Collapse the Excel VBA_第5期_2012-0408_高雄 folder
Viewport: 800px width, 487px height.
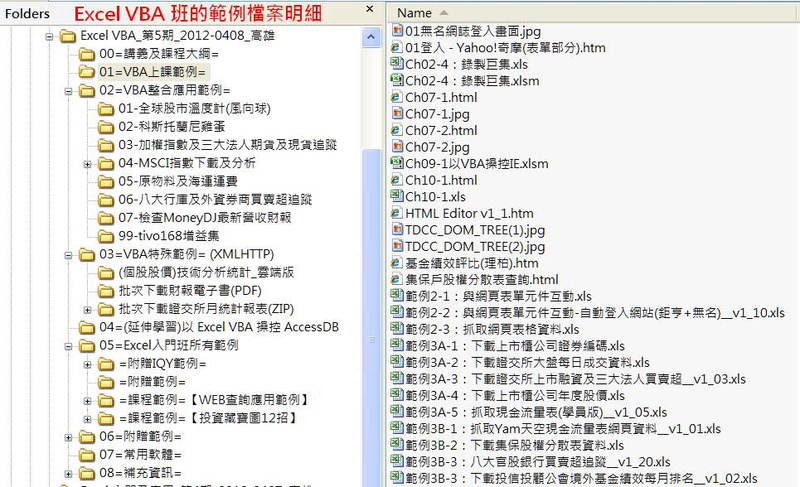pos(49,36)
